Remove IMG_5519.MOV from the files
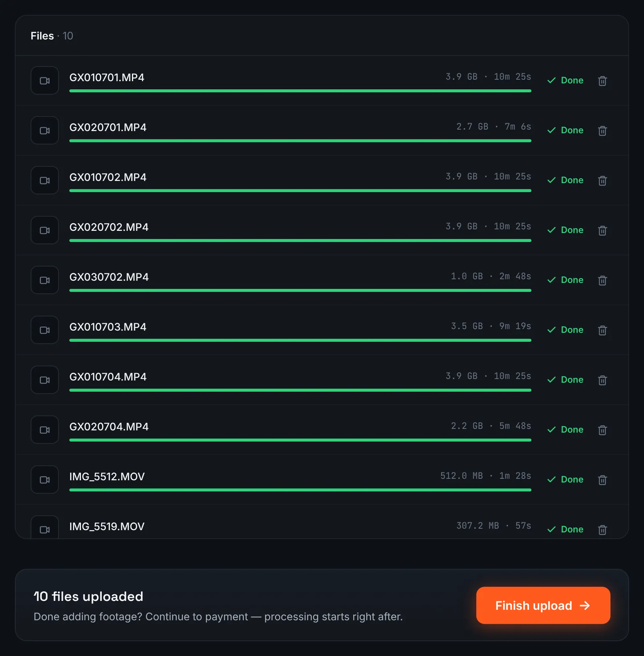The height and width of the screenshot is (656, 644). pyautogui.click(x=602, y=530)
